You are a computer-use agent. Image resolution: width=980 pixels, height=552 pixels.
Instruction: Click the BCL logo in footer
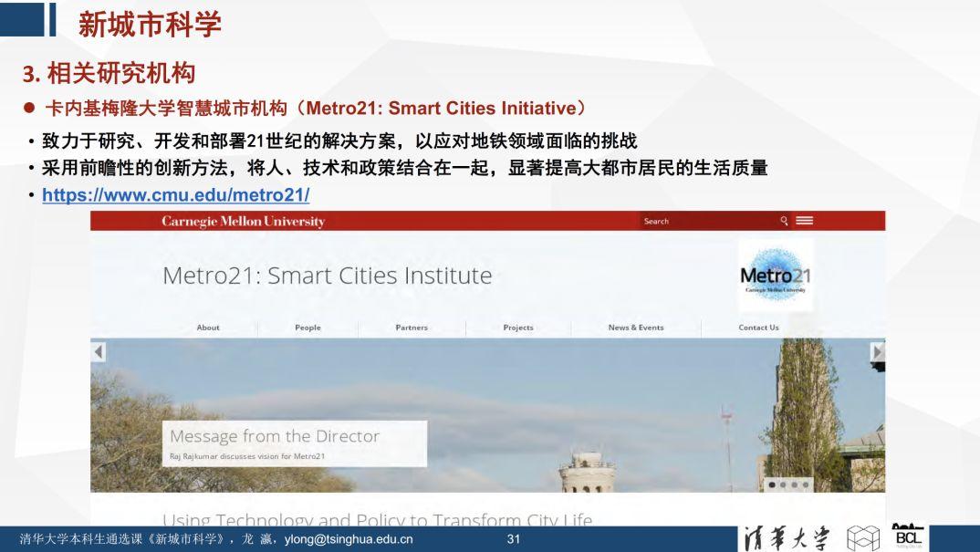(908, 537)
